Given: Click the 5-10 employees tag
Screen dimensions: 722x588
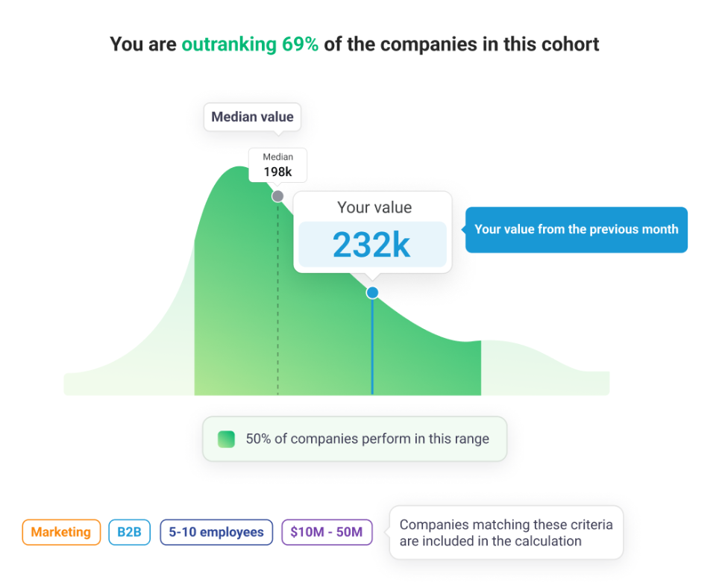Looking at the screenshot, I should pyautogui.click(x=216, y=532).
